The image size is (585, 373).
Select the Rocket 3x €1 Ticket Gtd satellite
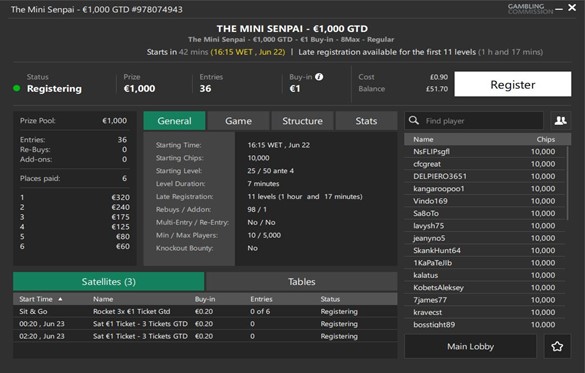(x=205, y=311)
